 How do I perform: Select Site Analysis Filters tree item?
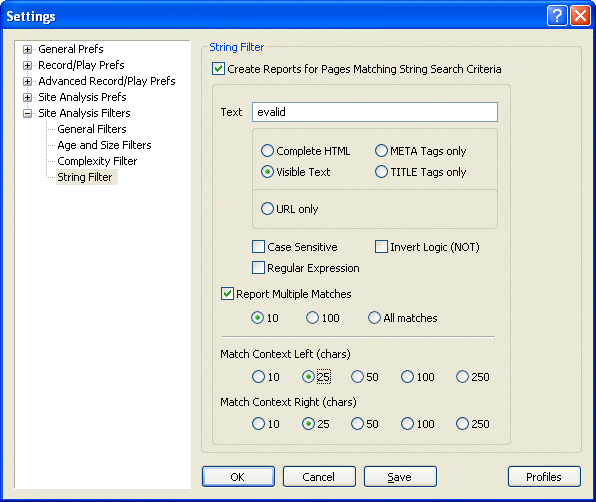[84, 113]
